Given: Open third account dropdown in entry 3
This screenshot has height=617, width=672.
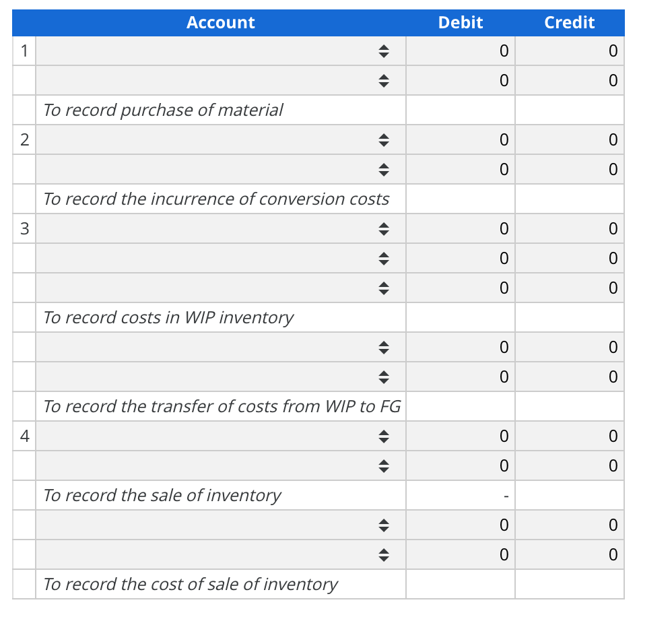Looking at the screenshot, I should tap(221, 288).
